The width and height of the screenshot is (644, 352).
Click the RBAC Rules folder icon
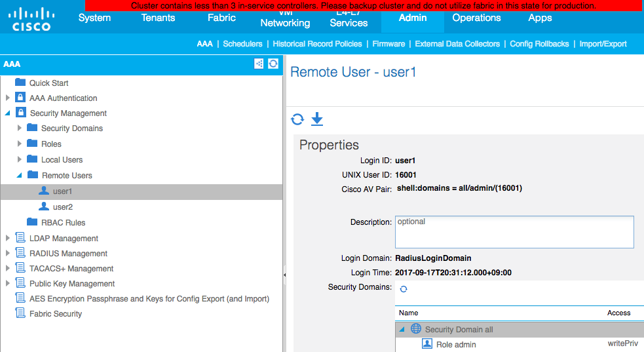32,222
